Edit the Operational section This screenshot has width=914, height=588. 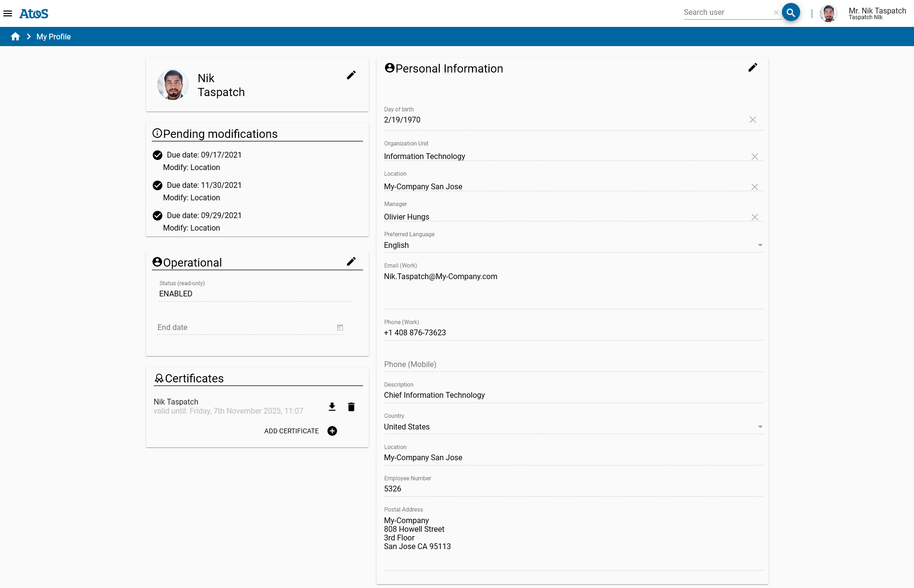tap(351, 261)
